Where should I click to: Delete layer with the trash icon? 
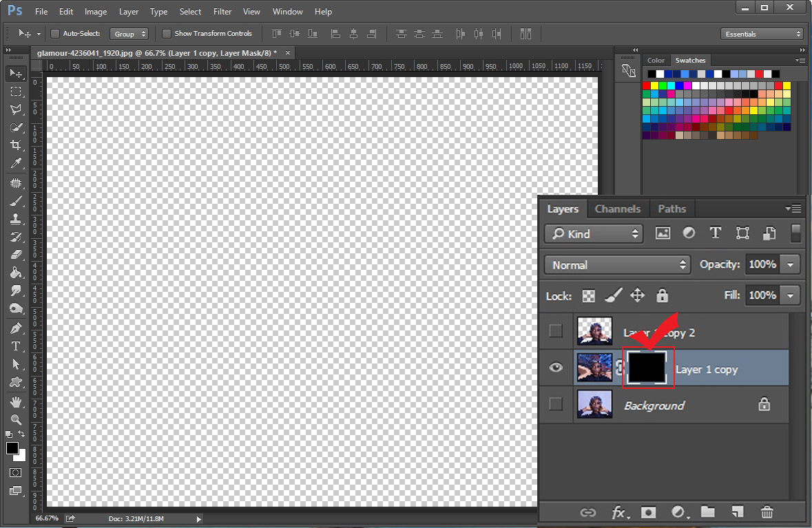tap(767, 512)
